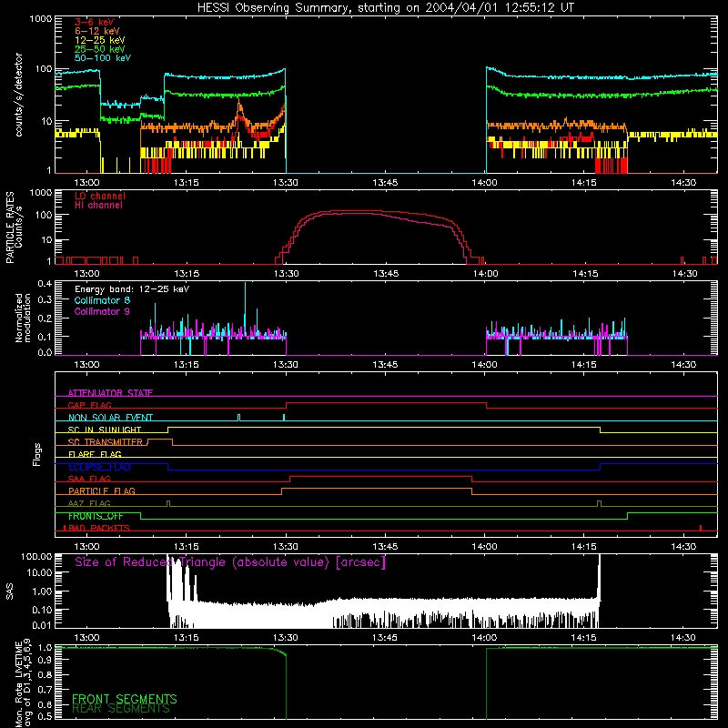Screen dimensions: 728x728
Task: Click the 0.4 value on the modulation axis
Action: click(x=45, y=283)
